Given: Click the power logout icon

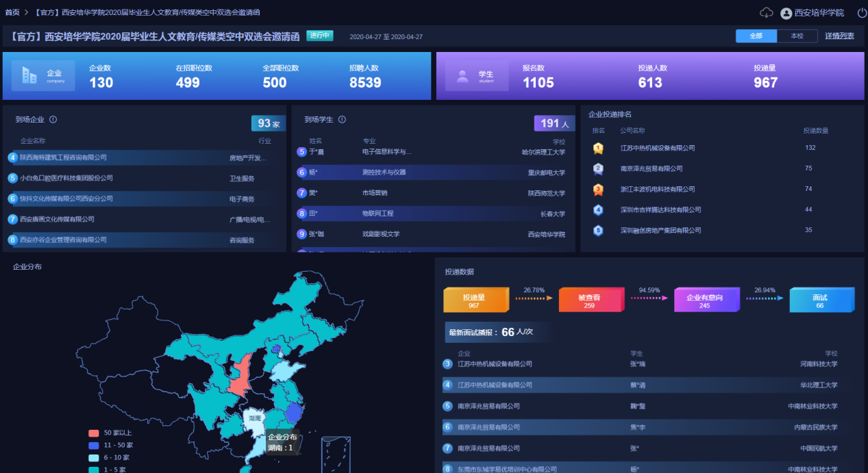Looking at the screenshot, I should [861, 13].
